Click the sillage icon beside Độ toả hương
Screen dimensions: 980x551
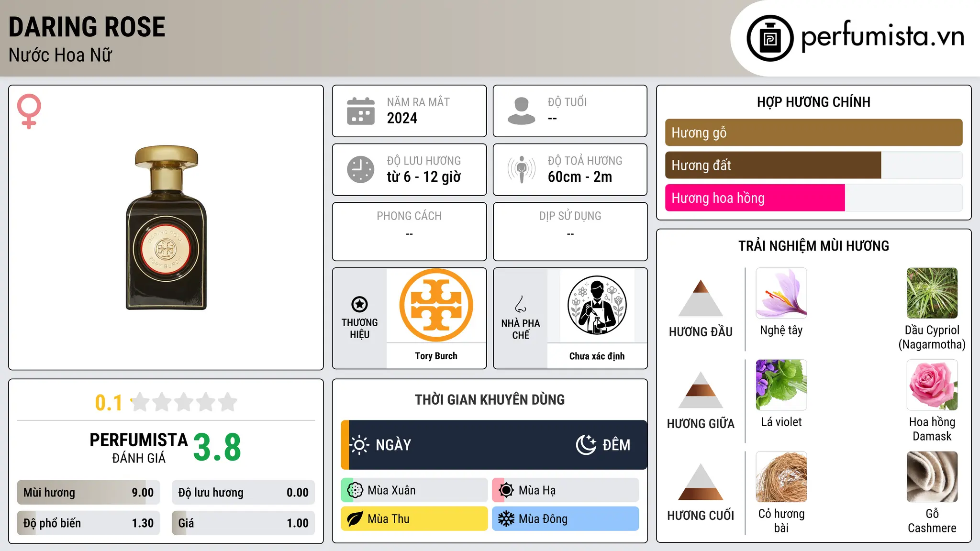click(522, 169)
